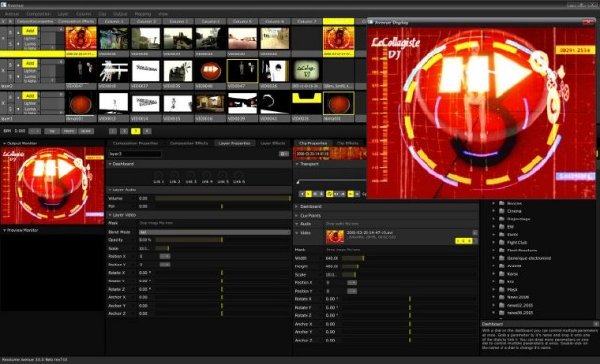Close the Dashboard help panel
This screenshot has height=364, width=600.
click(x=596, y=324)
